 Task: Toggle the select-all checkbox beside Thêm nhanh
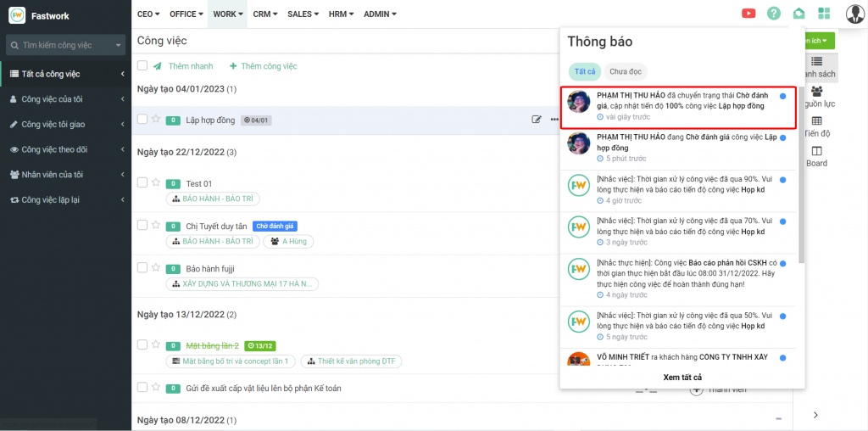click(142, 66)
